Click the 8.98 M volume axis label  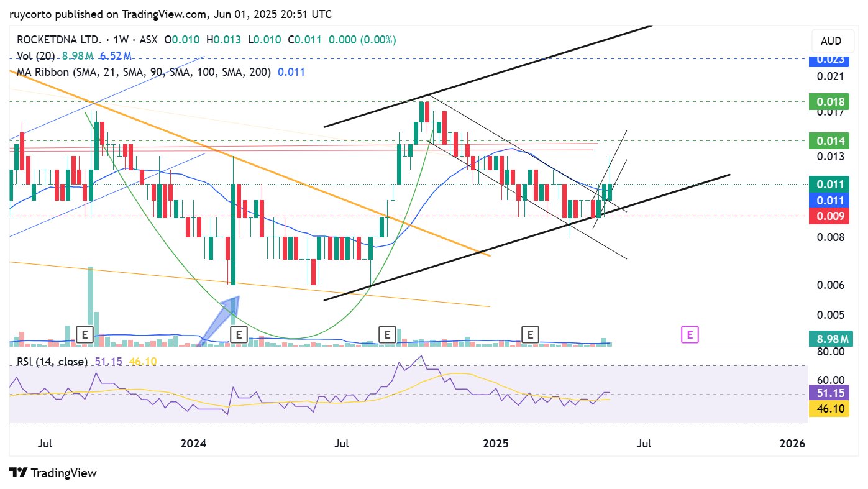(x=829, y=339)
